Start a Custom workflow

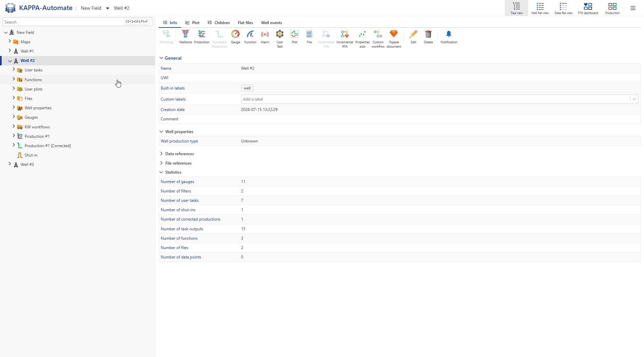[x=378, y=39]
